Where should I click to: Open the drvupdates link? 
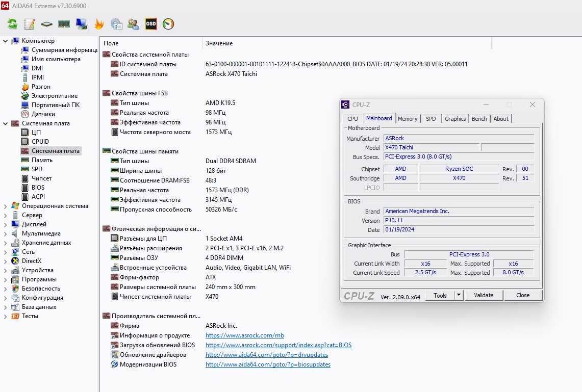coord(266,355)
